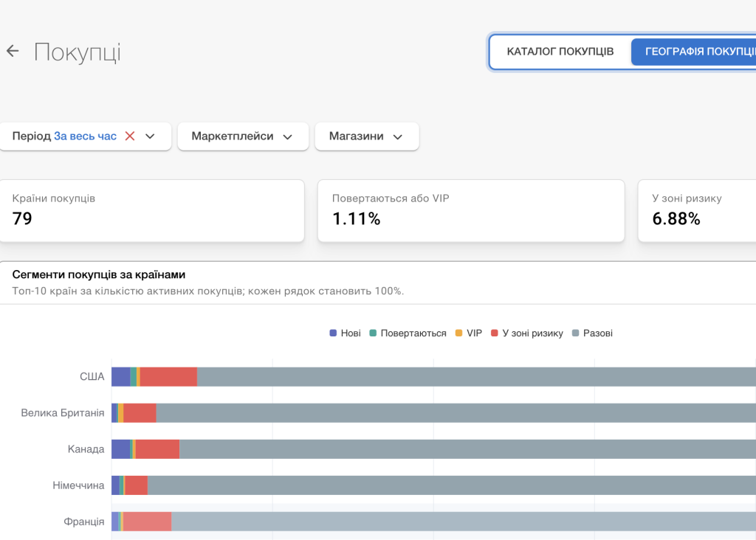The height and width of the screenshot is (540, 756).
Task: Click the Велика Британія grey bar
Action: (x=456, y=413)
